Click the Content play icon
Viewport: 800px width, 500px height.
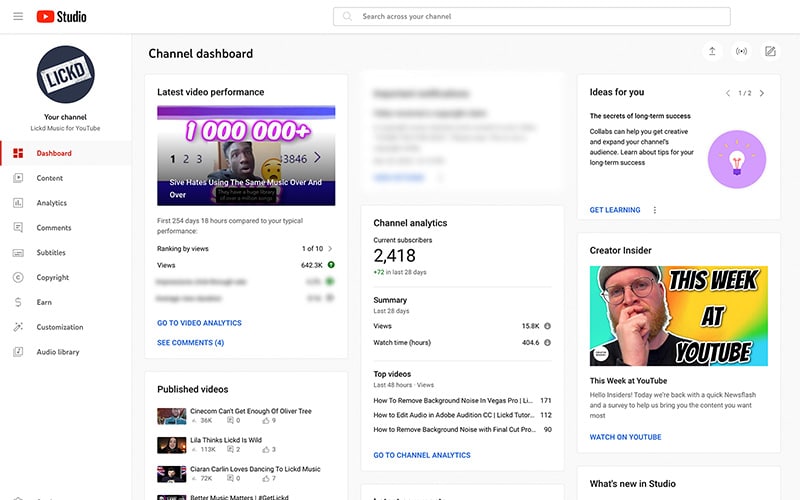(x=18, y=178)
